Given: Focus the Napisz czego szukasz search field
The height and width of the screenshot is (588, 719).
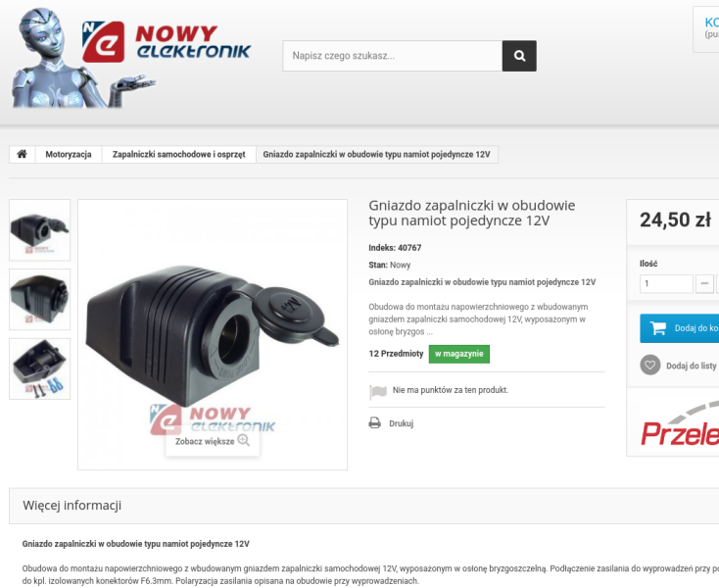Looking at the screenshot, I should (x=393, y=56).
